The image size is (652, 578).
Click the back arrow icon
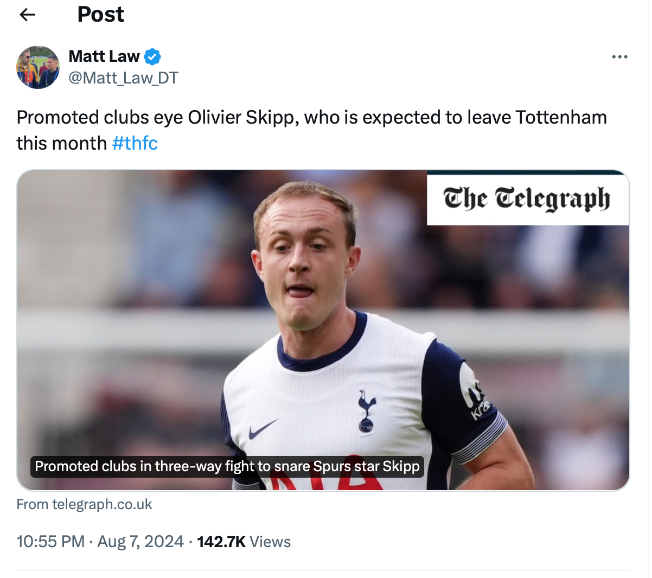click(28, 15)
